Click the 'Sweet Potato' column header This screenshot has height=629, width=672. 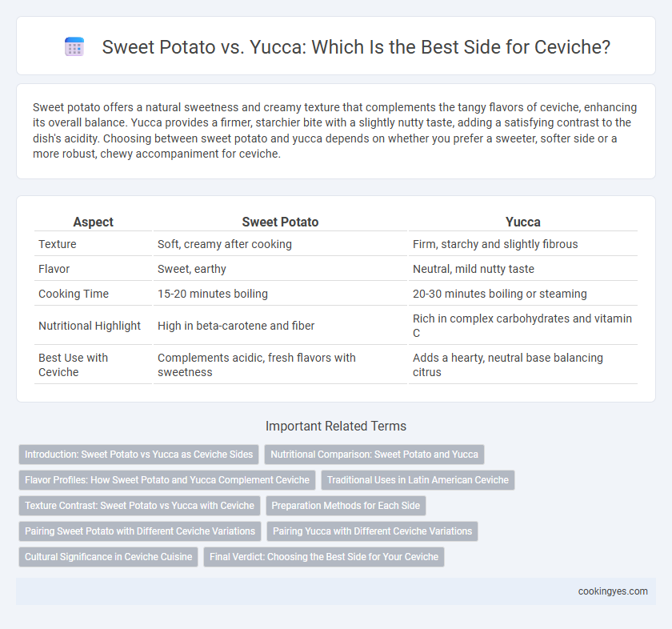(x=280, y=222)
